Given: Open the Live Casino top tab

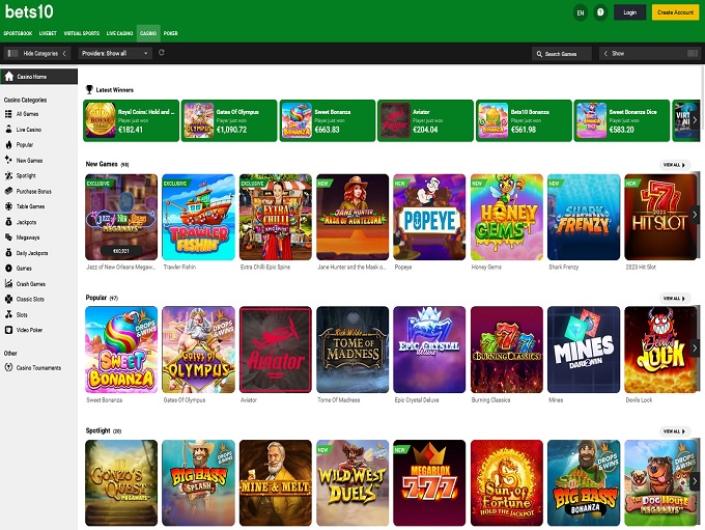Looking at the screenshot, I should point(119,33).
